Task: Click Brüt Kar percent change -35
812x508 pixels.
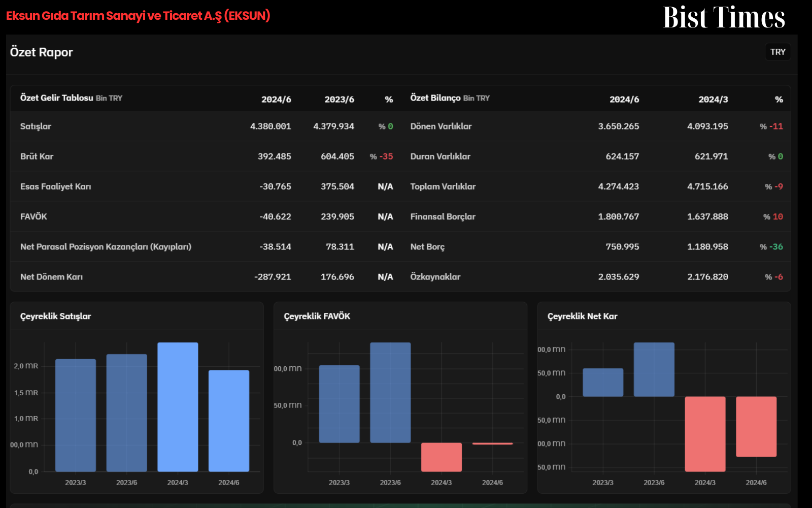Action: coord(382,156)
